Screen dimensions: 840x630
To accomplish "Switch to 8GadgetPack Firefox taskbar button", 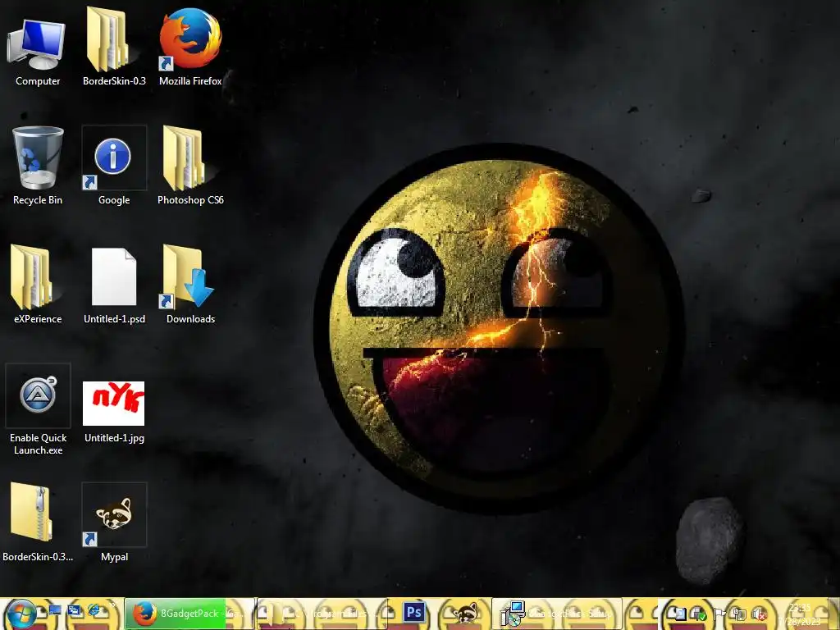I will pos(189,614).
